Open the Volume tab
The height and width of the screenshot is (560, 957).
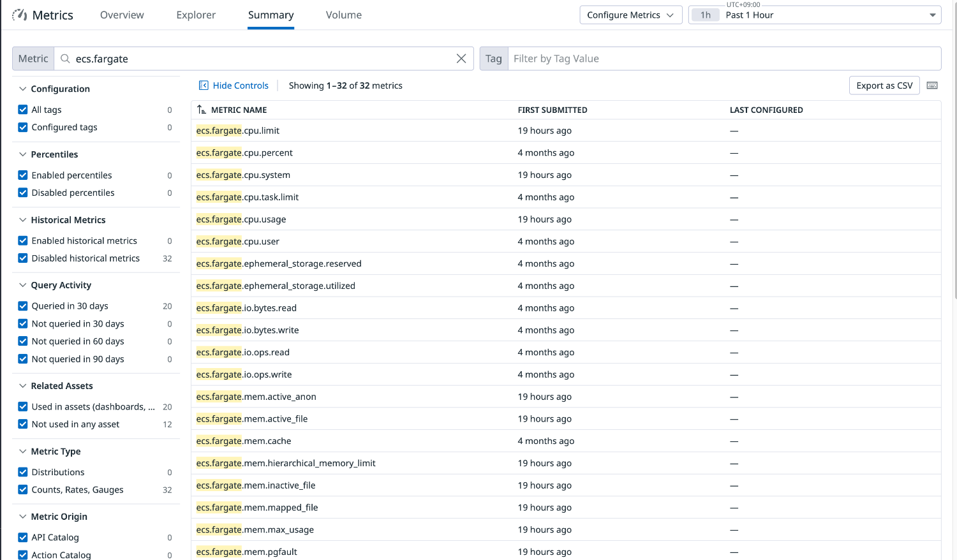[343, 14]
